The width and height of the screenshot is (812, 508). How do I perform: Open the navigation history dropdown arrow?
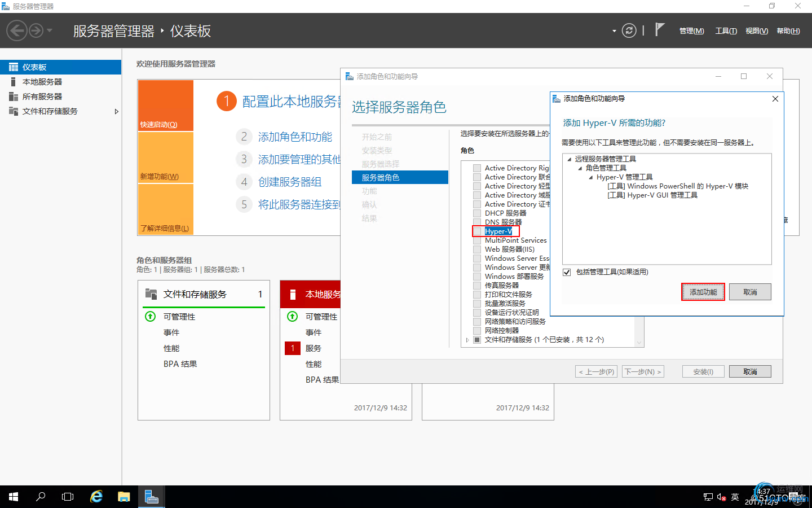(50, 30)
